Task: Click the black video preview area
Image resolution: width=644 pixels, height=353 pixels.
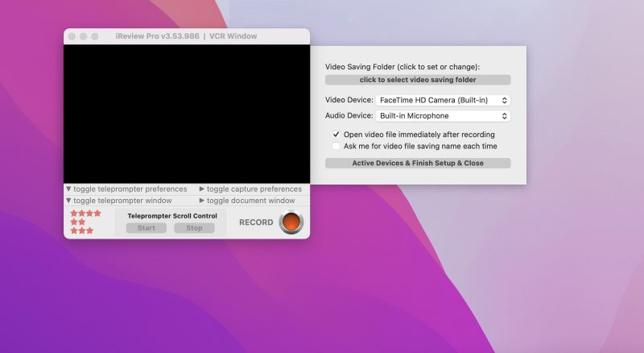Action: click(187, 114)
